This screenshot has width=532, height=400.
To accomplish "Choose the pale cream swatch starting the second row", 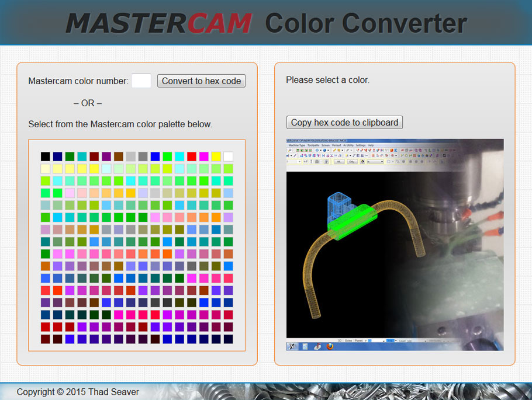I will (x=45, y=169).
